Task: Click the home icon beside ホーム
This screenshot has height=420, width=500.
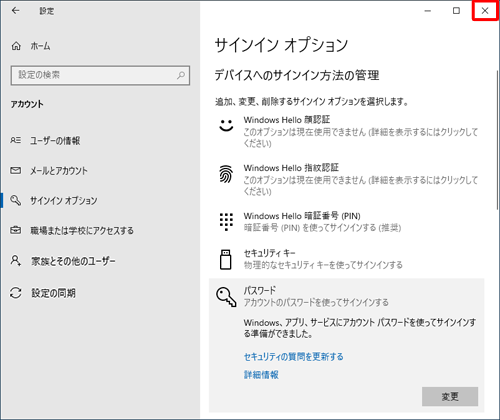Action: 16,46
